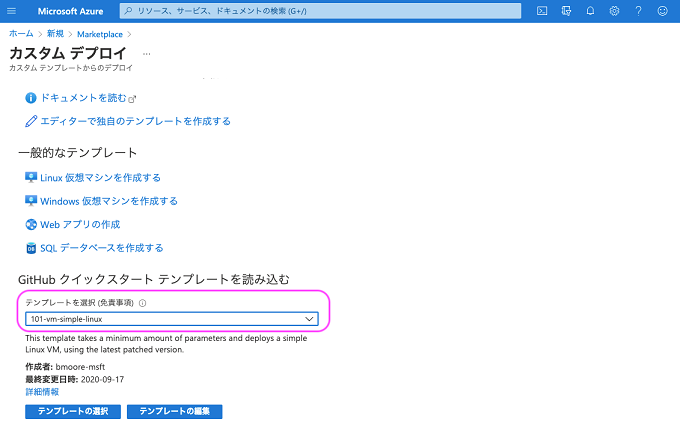This screenshot has width=680, height=428.
Task: Click the Microsoft Azure logo text
Action: pyautogui.click(x=70, y=11)
